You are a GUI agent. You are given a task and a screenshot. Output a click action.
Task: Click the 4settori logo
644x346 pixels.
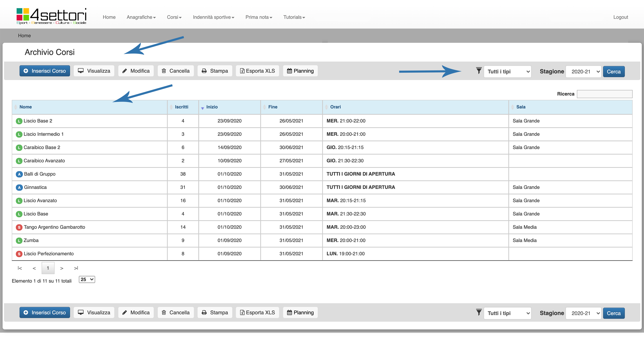click(51, 16)
